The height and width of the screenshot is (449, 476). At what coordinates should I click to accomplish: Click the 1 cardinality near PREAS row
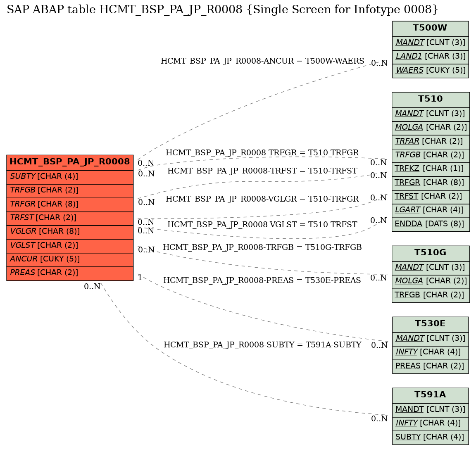[x=140, y=277]
